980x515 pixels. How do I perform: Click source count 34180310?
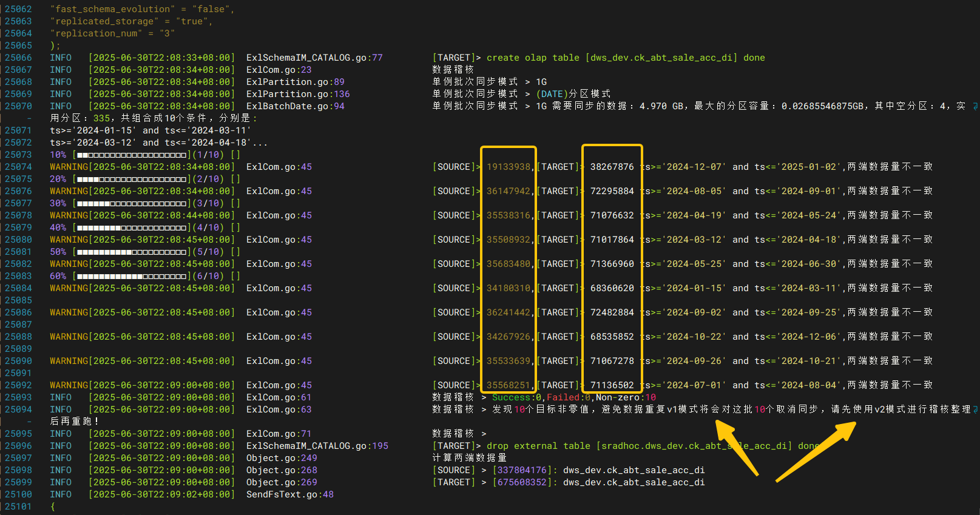[x=509, y=288]
